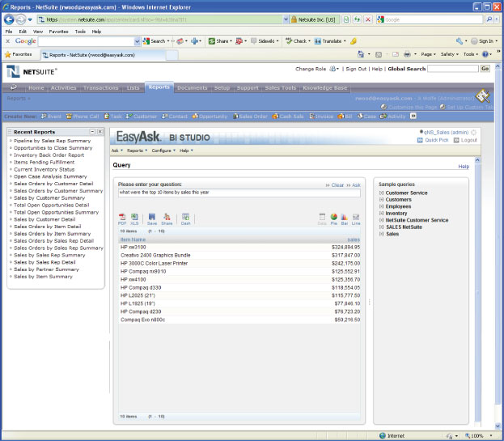Expand SALES NetSuite sample queries
Screen dimensions: 504x441
coord(381,227)
